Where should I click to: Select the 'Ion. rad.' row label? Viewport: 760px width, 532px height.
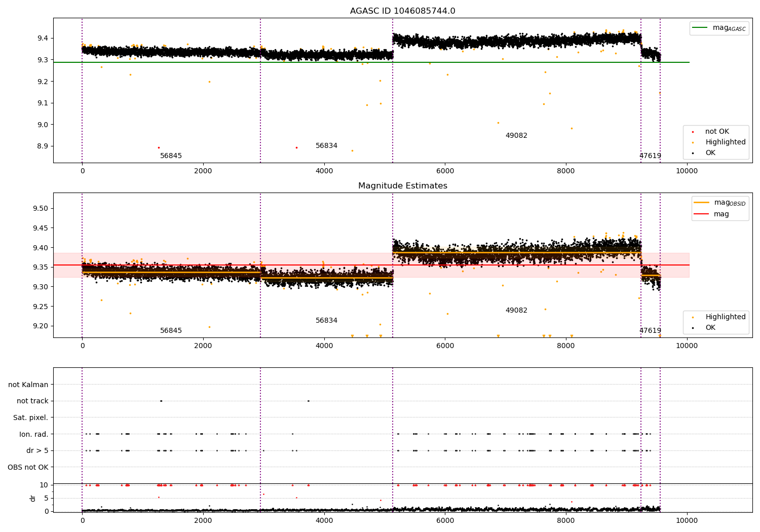(x=34, y=435)
